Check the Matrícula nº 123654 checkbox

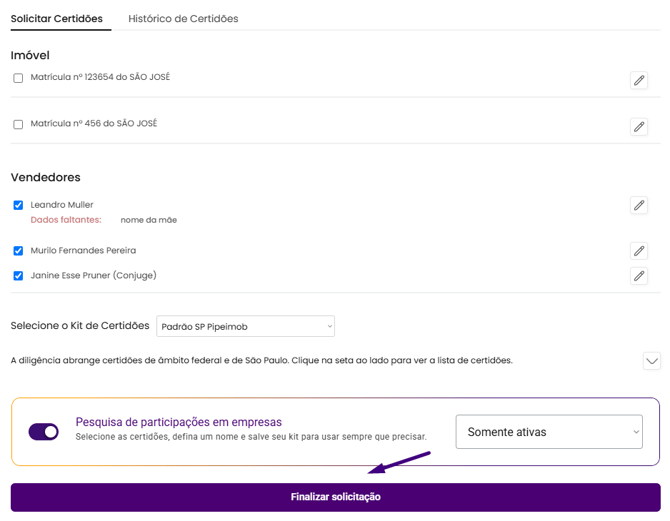(18, 78)
